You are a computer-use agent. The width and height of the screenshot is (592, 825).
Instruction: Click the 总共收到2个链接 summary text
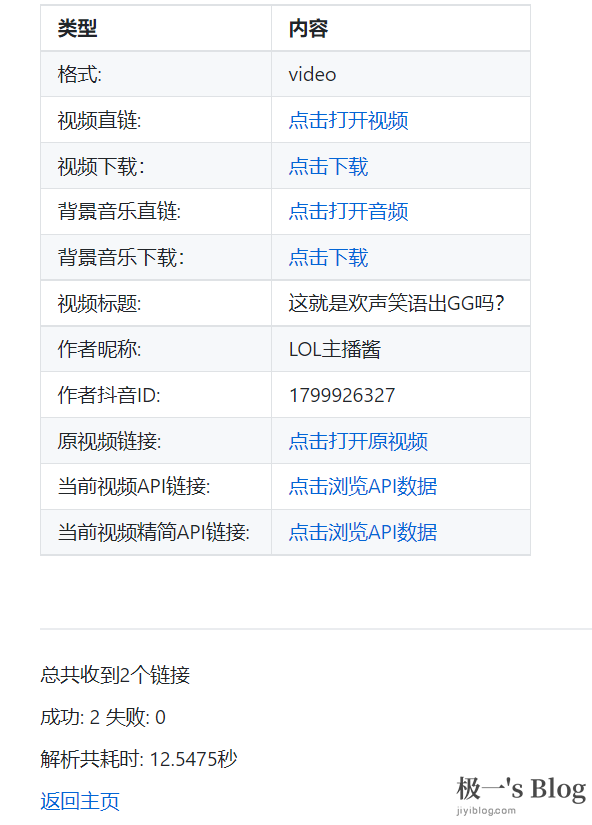(115, 675)
